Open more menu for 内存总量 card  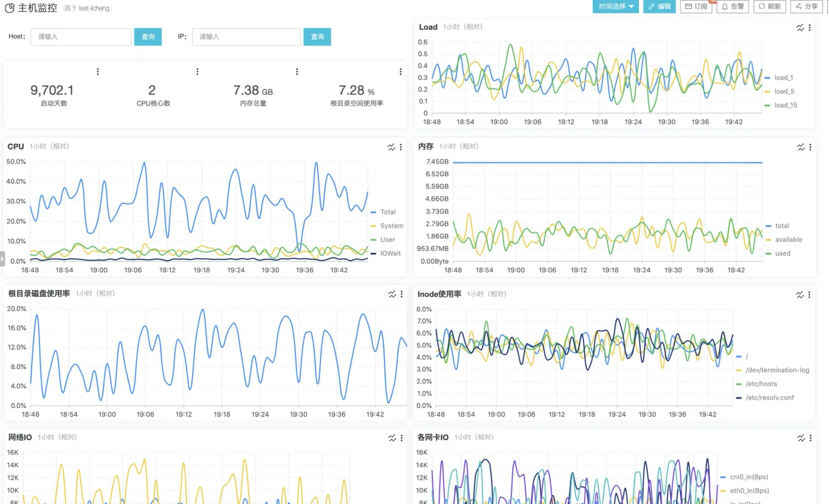(297, 72)
